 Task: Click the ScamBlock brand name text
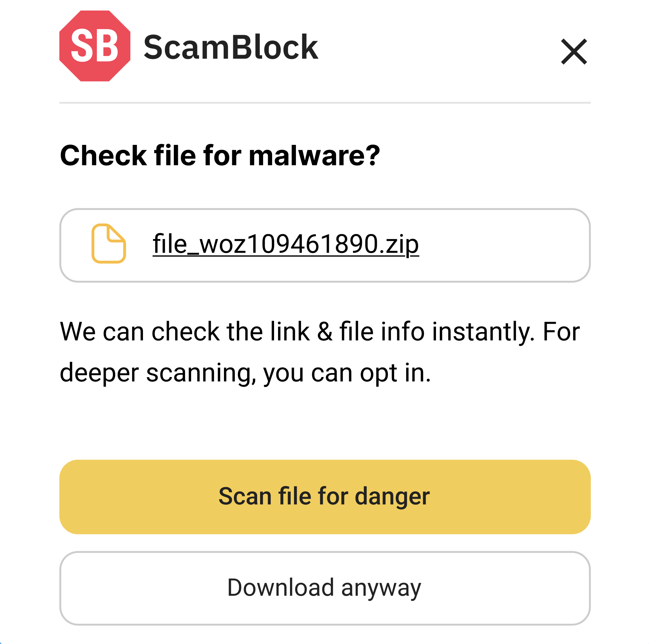coord(231,47)
